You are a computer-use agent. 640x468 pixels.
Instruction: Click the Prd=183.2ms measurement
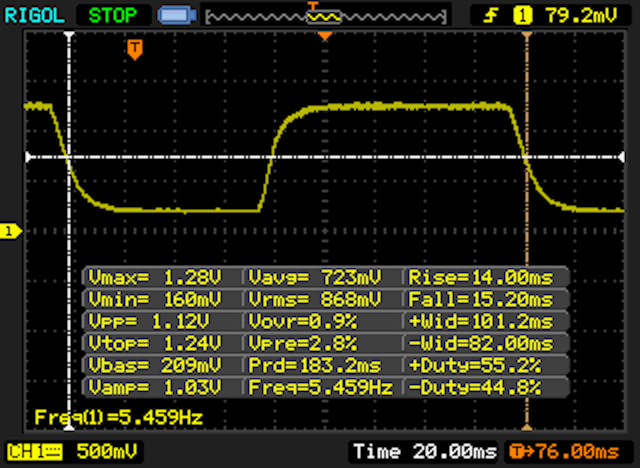pos(315,365)
